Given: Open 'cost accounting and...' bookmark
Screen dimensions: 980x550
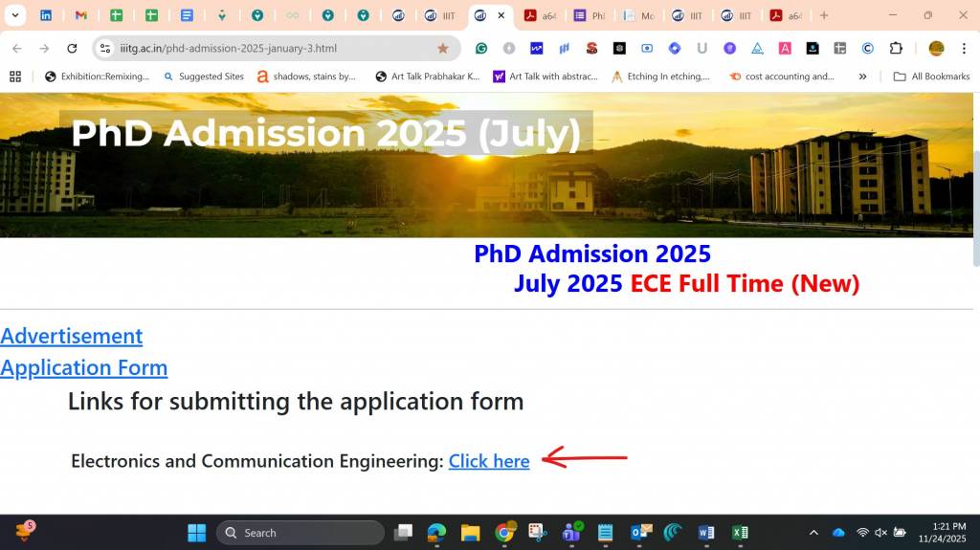Looking at the screenshot, I should tap(782, 77).
